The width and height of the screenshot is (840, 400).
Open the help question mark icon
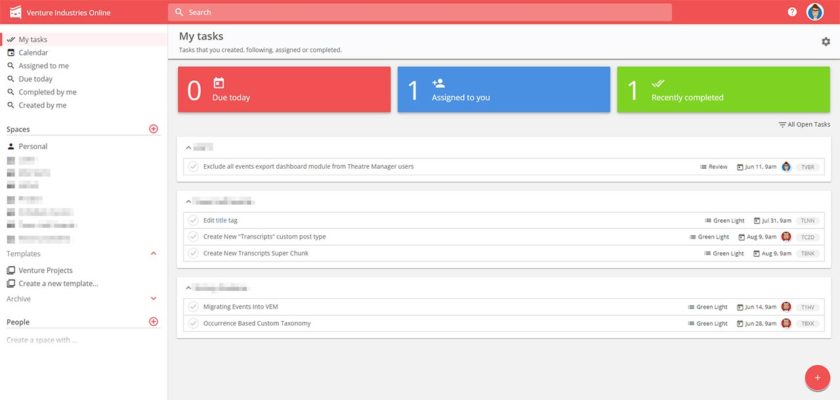tap(792, 12)
